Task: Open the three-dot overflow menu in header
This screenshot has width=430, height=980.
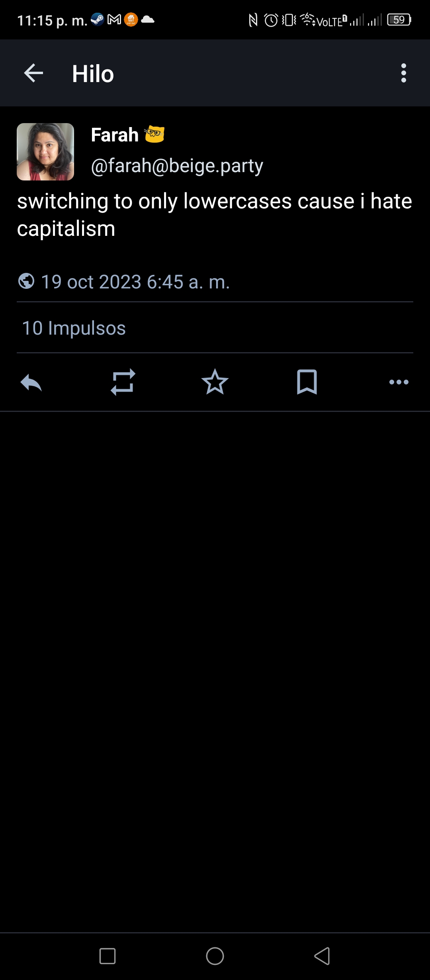Action: [403, 73]
